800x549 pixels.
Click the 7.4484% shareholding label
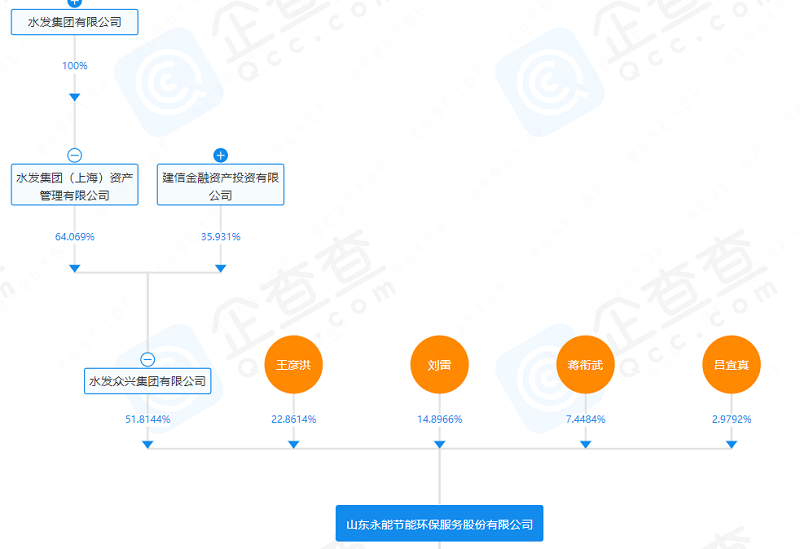coord(585,419)
